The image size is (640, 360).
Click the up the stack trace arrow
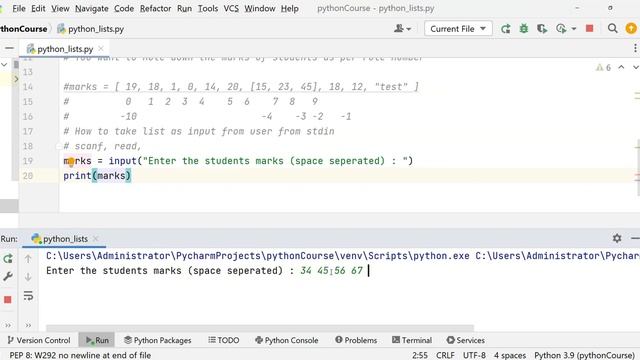(x=28, y=258)
